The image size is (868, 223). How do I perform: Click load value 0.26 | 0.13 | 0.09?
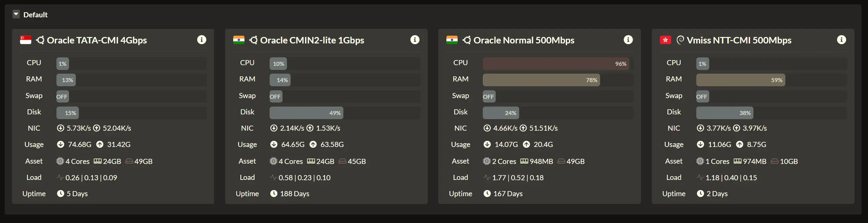click(91, 178)
